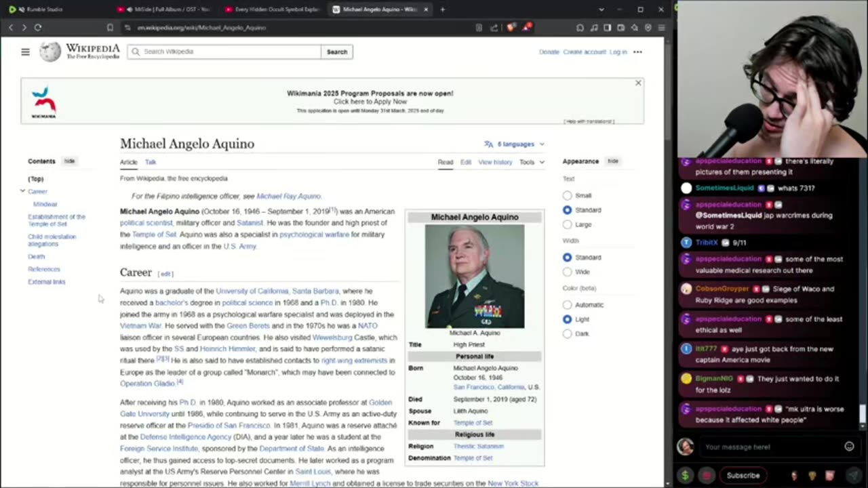Select the Automatic color radio button
The image size is (868, 488).
click(x=567, y=305)
